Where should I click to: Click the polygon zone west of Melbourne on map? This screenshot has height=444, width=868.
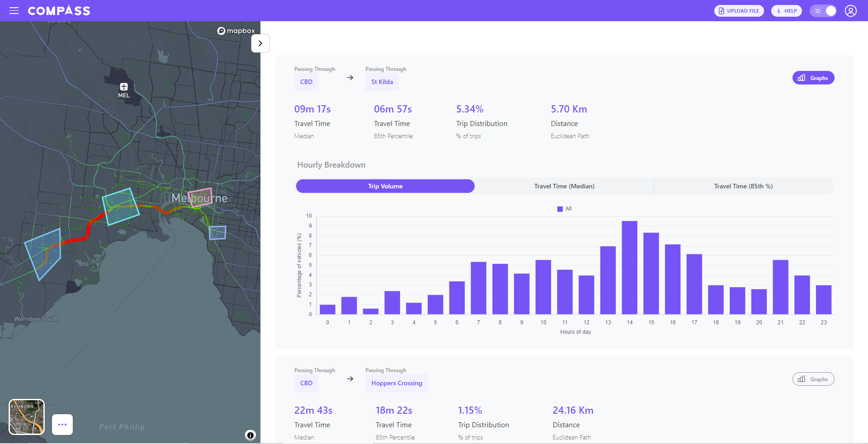pyautogui.click(x=121, y=206)
